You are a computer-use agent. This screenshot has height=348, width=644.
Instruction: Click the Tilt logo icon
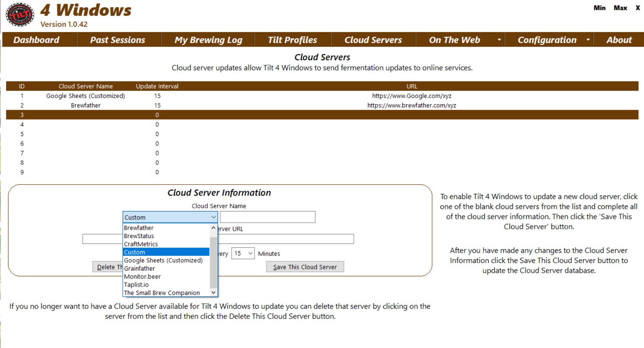pos(19,14)
